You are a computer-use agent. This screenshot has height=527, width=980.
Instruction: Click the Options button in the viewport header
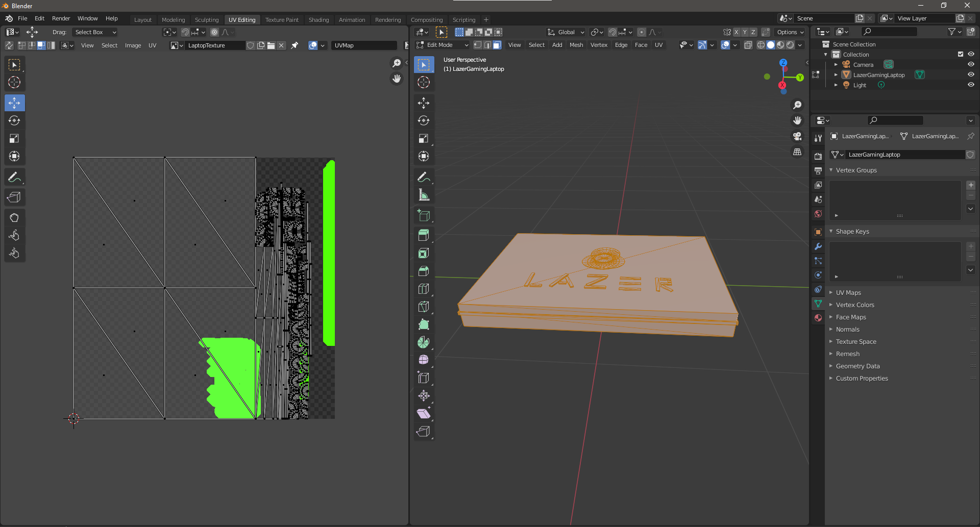789,32
